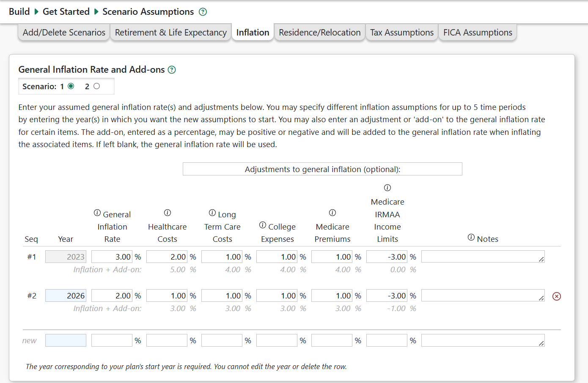The height and width of the screenshot is (383, 588).
Task: Click help icon next to Scenario Assumptions
Action: pyautogui.click(x=203, y=12)
